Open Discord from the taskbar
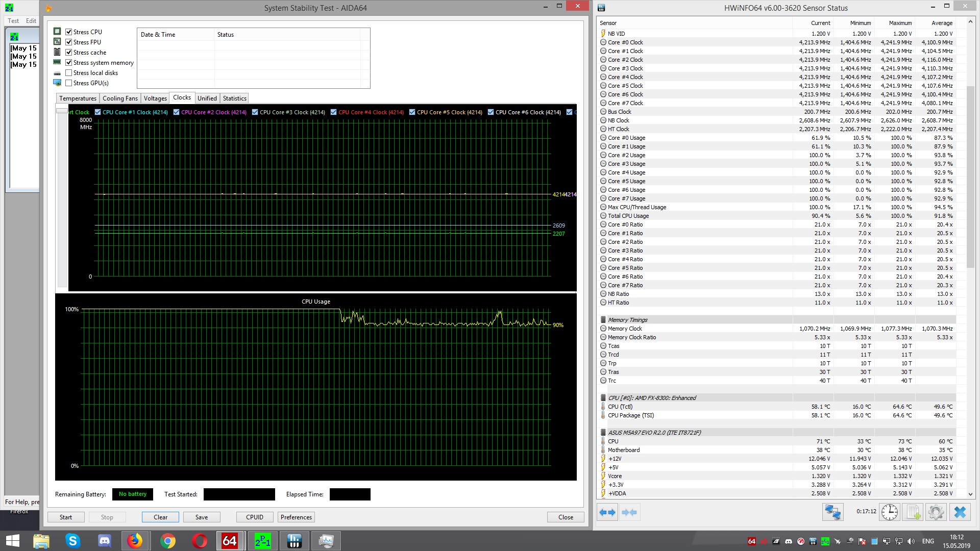Screen dimensions: 980x551 click(105, 541)
